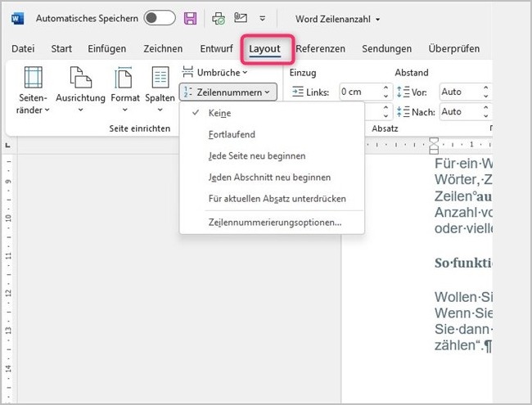Choose Für aktuellen Absatz unterdrücken
Viewport: 532px width, 405px height.
coord(277,198)
